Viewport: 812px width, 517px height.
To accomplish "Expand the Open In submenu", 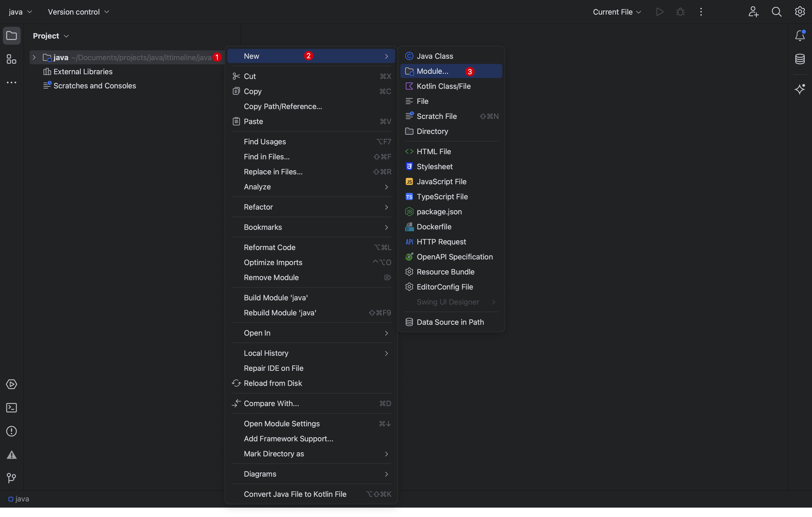I will pyautogui.click(x=311, y=333).
